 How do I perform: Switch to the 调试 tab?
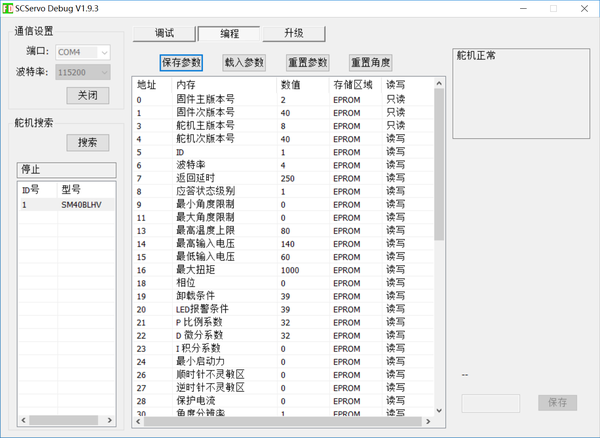click(164, 33)
